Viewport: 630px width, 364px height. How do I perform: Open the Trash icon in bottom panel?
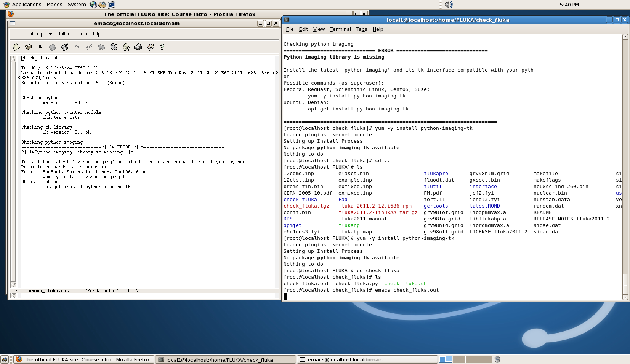[497, 359]
